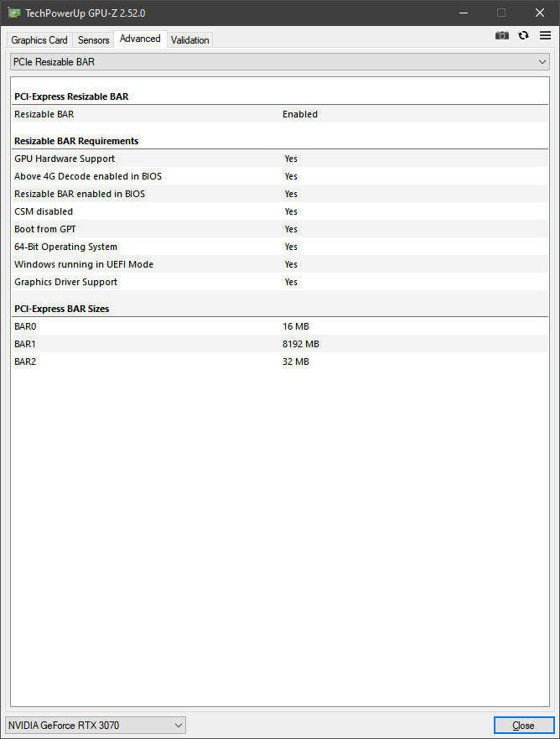560x739 pixels.
Task: Click the BAR2 row label
Action: point(25,362)
